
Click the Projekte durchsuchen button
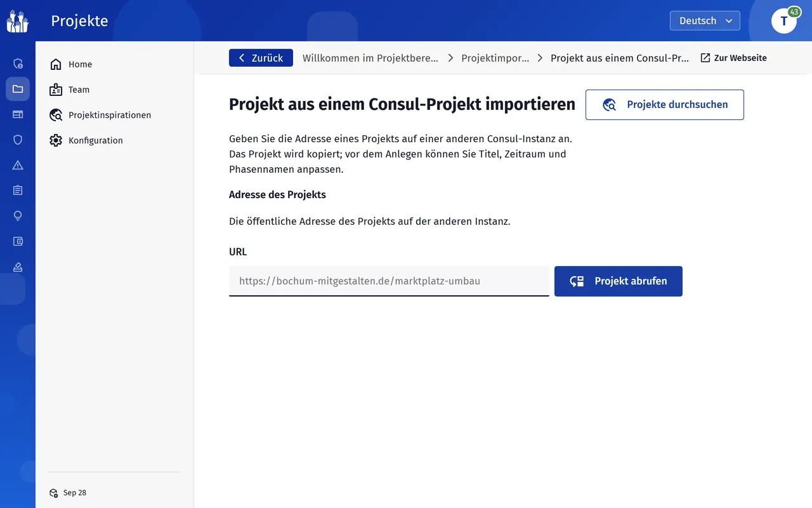coord(664,105)
